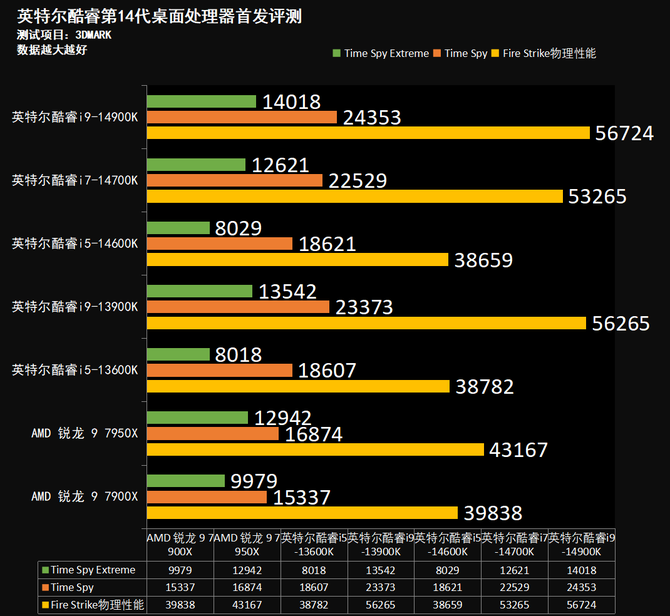Click the orange bar labeled 18621
This screenshot has height=616, width=670.
220,244
